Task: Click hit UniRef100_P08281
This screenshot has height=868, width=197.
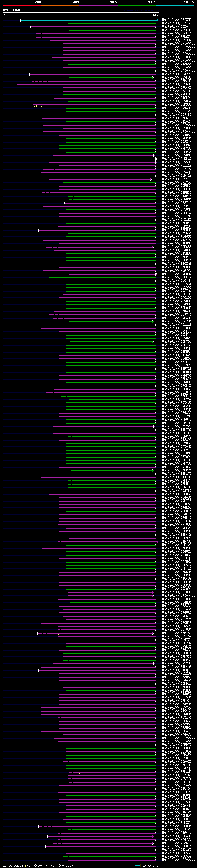Action: click(177, 406)
